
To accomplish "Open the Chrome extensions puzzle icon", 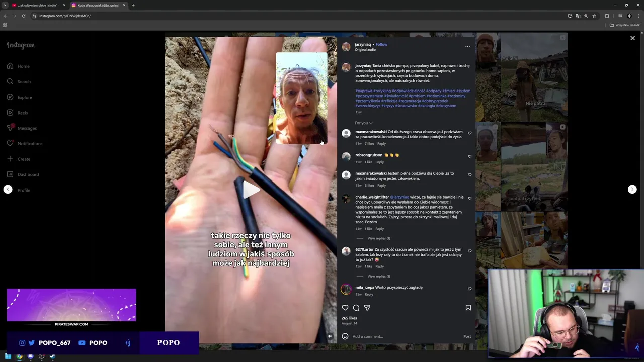I will 607,16.
